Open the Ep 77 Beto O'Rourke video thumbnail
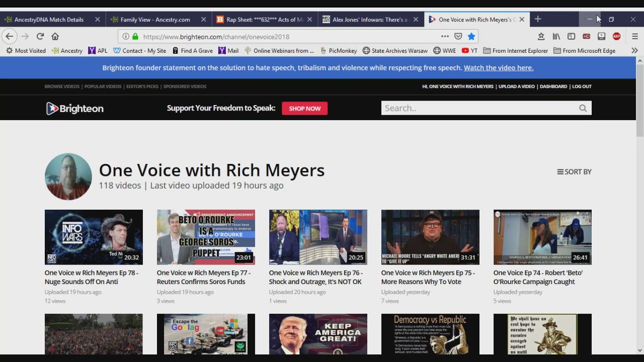Image resolution: width=644 pixels, height=362 pixels. tap(206, 237)
